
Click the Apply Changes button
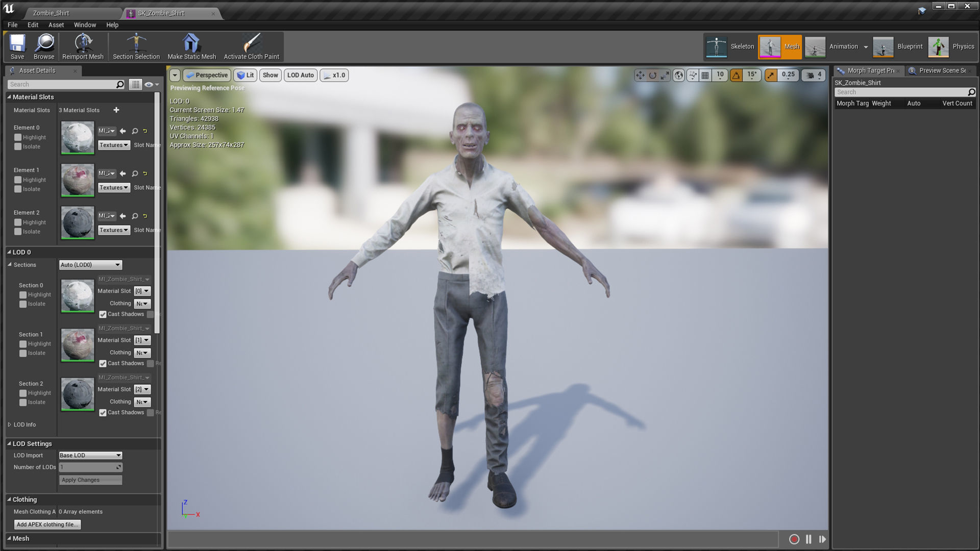tap(90, 480)
